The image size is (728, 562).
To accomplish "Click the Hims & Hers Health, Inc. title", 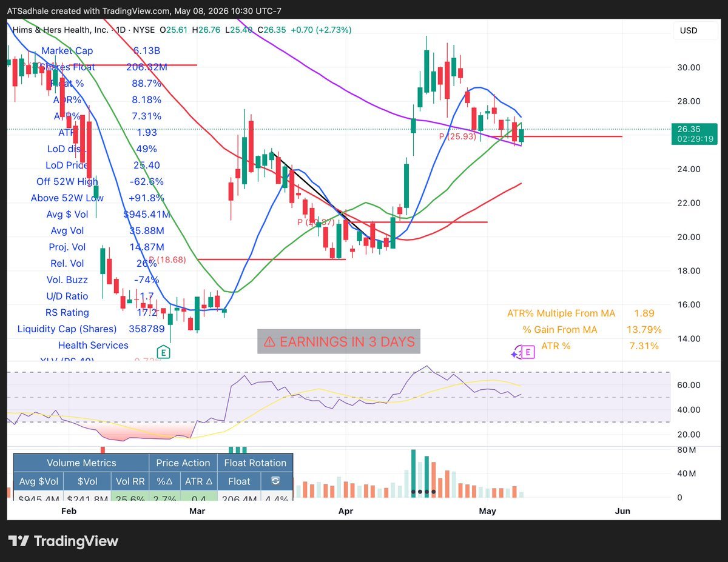I will (x=60, y=30).
